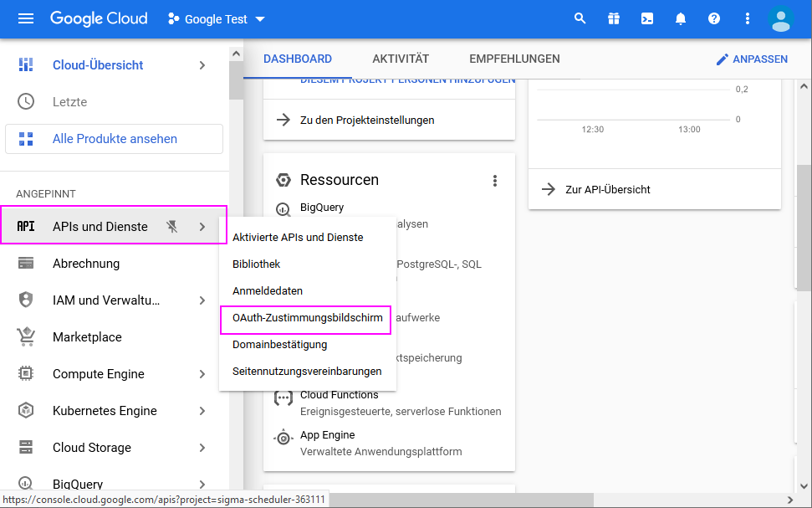The width and height of the screenshot is (812, 508).
Task: Switch to the EMPFEHLUNGEN tab
Action: [515, 59]
